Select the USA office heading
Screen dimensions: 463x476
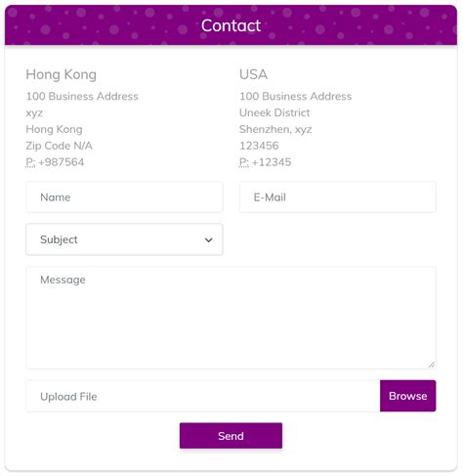(254, 74)
